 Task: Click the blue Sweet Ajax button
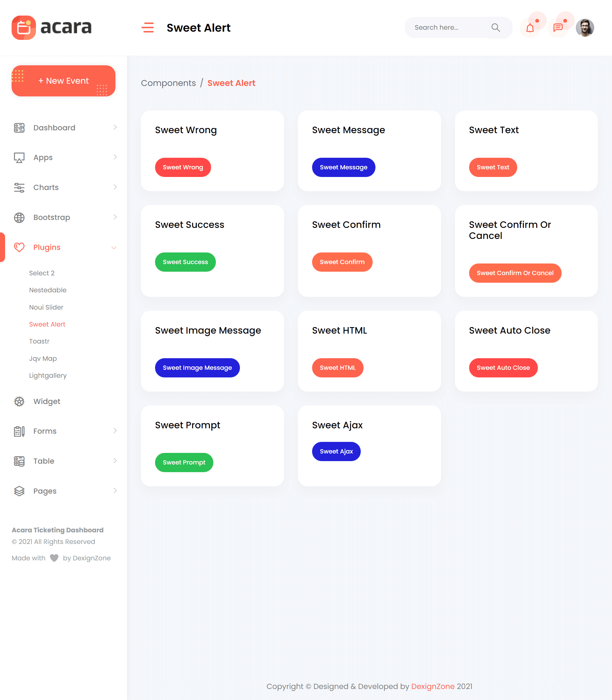(336, 451)
